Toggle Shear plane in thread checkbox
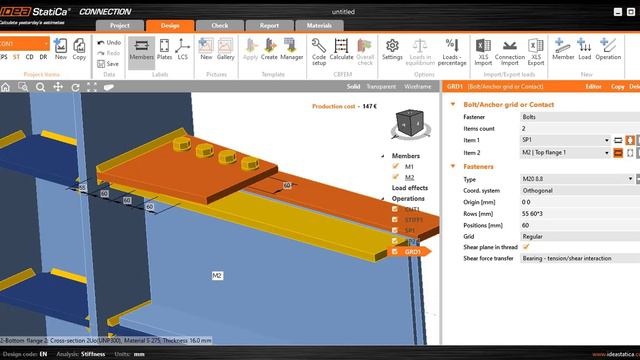 coord(526,247)
